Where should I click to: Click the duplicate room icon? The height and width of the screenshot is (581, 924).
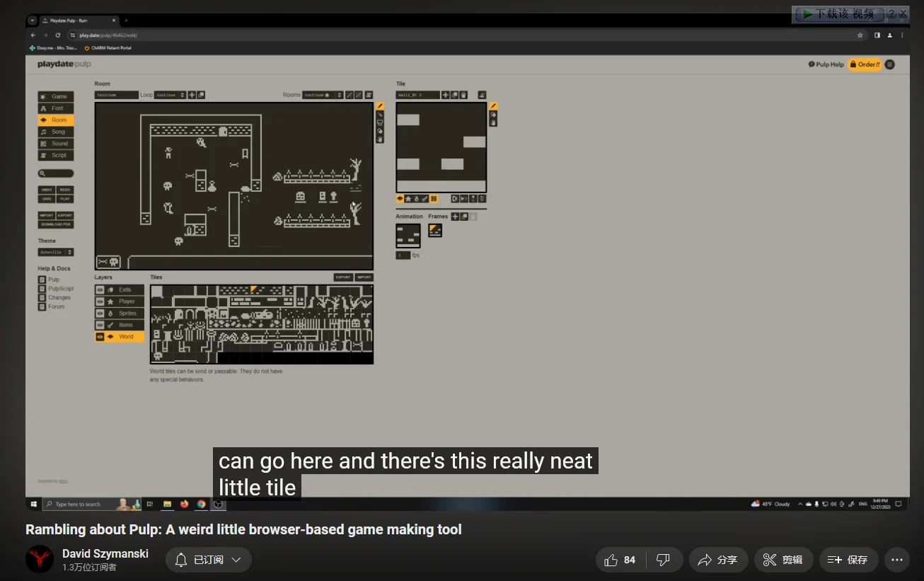click(201, 95)
